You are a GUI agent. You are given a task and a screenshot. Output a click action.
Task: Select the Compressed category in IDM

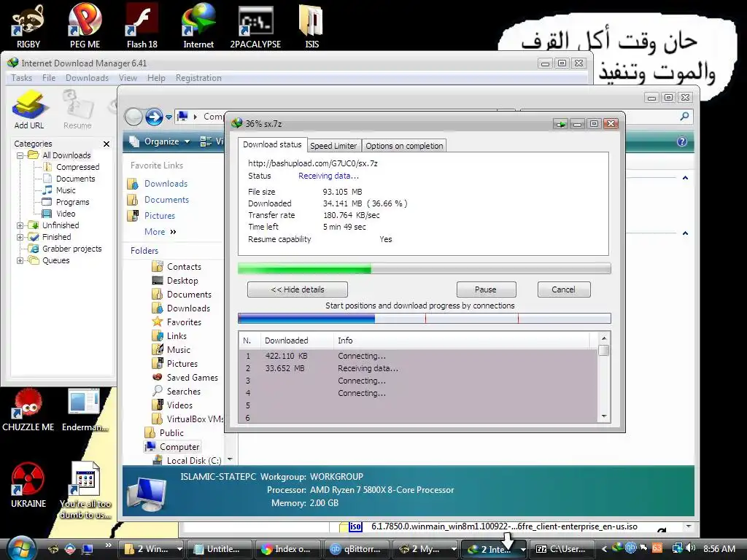point(77,167)
